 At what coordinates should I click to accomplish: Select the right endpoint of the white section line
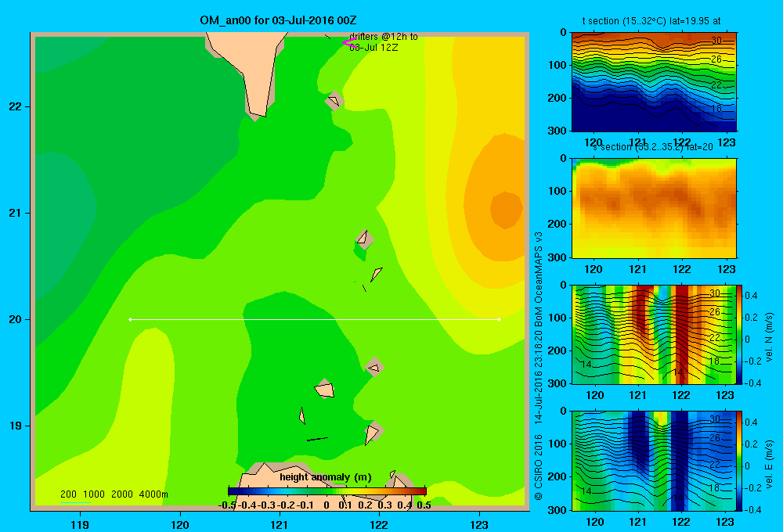click(x=500, y=319)
